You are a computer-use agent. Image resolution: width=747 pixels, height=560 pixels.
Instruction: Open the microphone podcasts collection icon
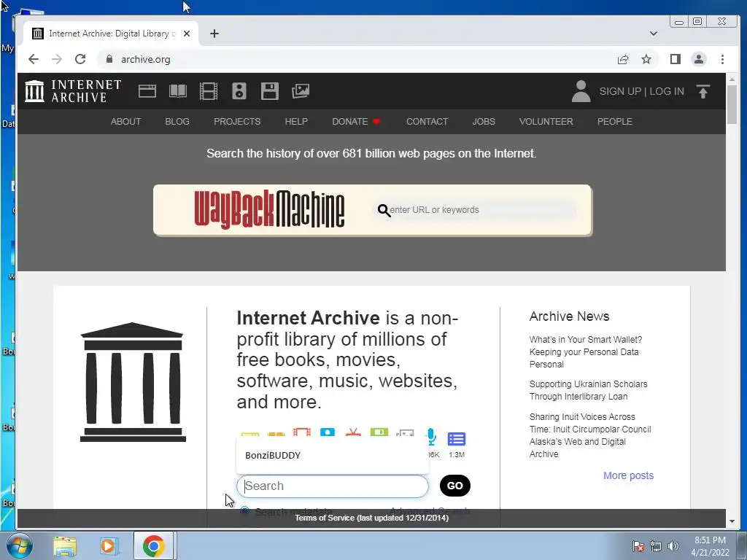click(431, 437)
